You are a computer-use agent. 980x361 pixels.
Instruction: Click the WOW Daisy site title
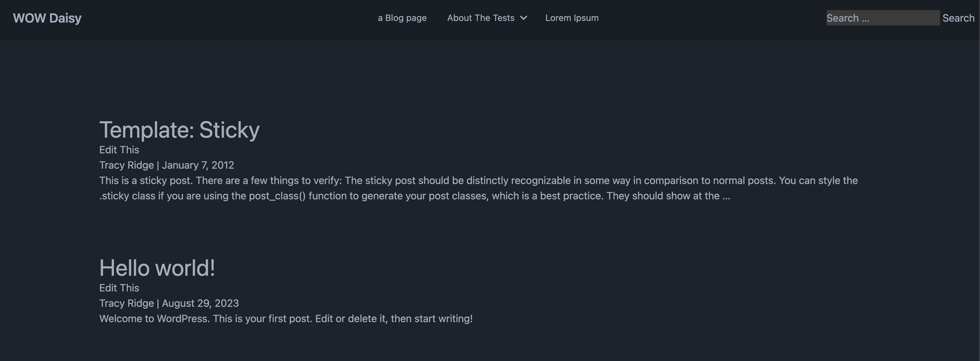point(47,18)
